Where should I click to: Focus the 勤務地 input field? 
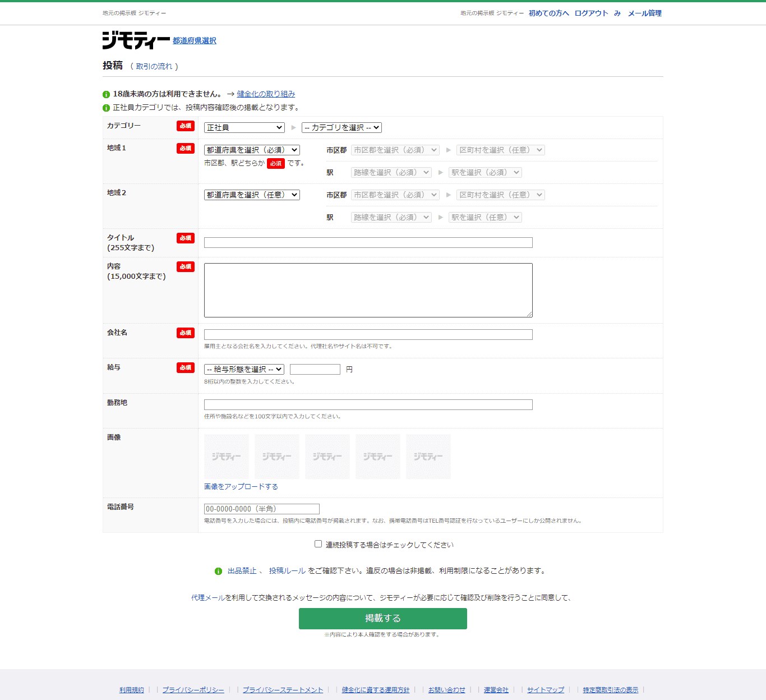click(x=368, y=405)
